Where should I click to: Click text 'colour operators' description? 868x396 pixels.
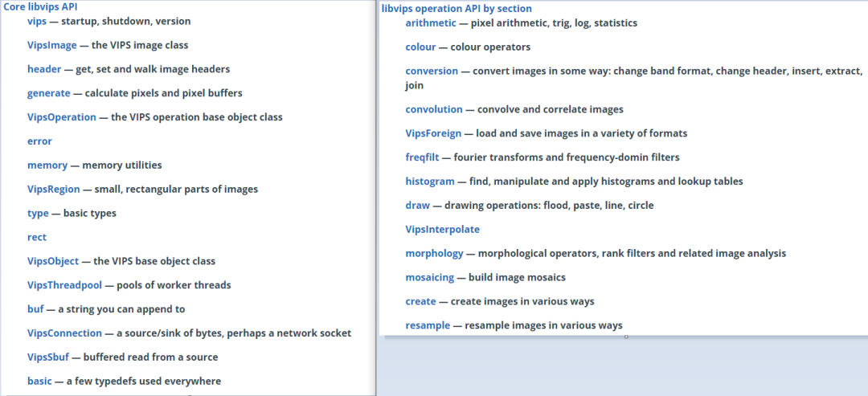click(490, 47)
